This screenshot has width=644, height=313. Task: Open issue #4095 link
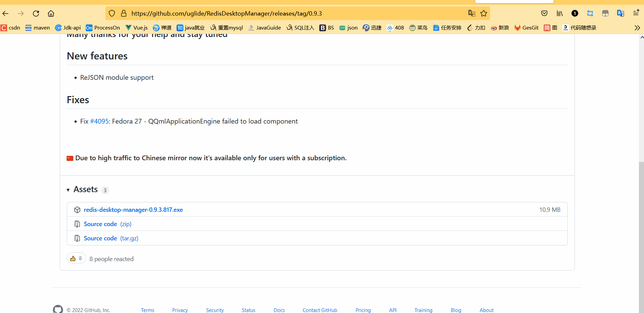[99, 122]
